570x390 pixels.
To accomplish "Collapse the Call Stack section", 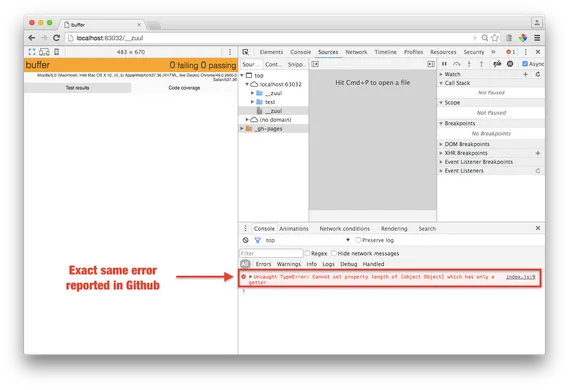I will pyautogui.click(x=441, y=83).
